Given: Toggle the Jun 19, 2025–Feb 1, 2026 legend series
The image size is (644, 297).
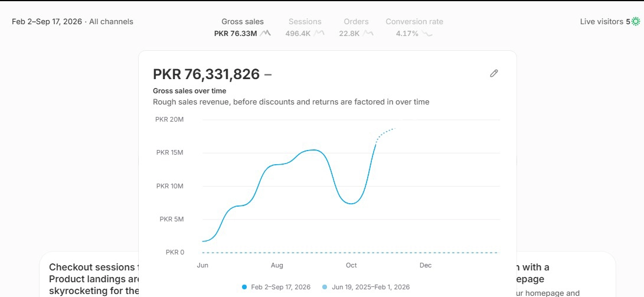Looking at the screenshot, I should [x=365, y=287].
